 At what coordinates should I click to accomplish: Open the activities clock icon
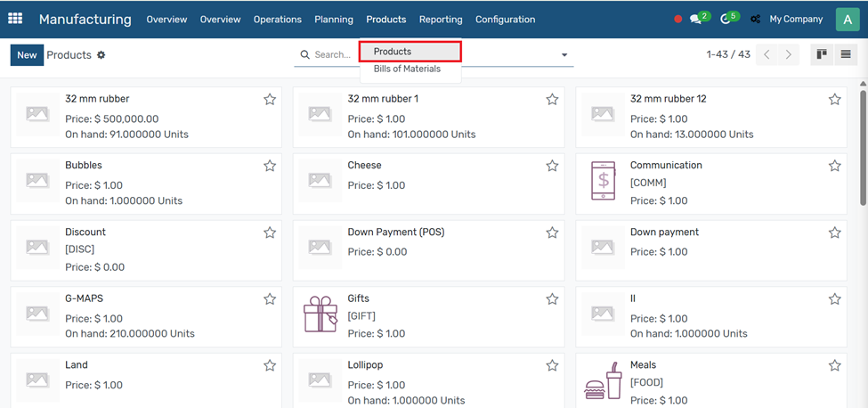[x=725, y=20]
